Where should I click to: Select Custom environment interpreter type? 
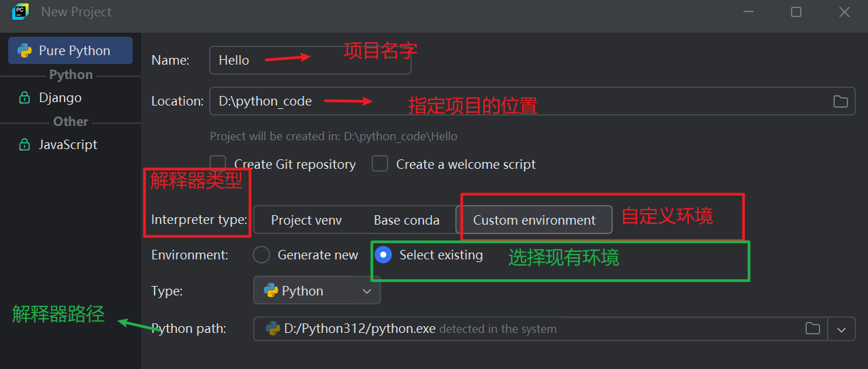[534, 220]
